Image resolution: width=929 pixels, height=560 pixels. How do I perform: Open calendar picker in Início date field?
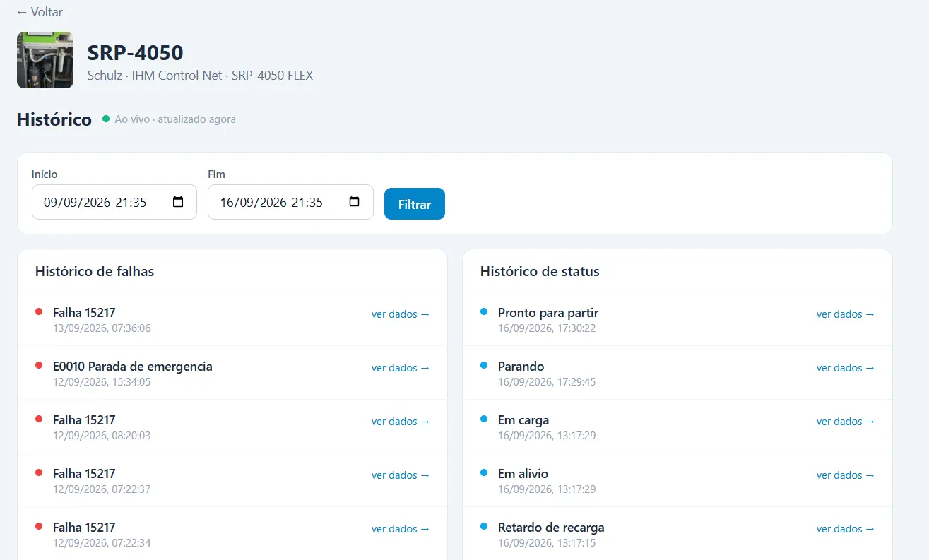pos(178,202)
